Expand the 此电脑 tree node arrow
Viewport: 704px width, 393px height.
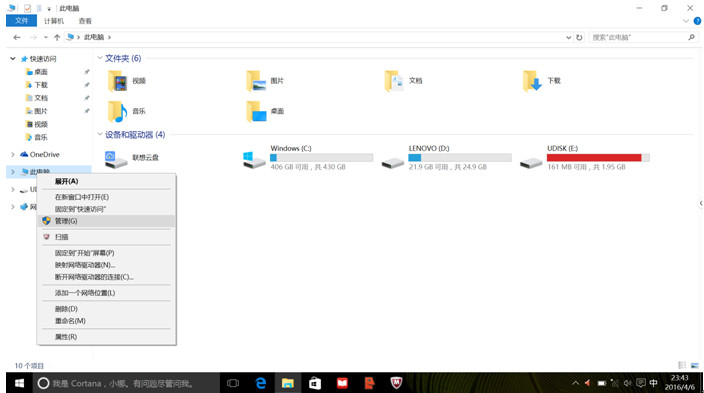[x=13, y=172]
